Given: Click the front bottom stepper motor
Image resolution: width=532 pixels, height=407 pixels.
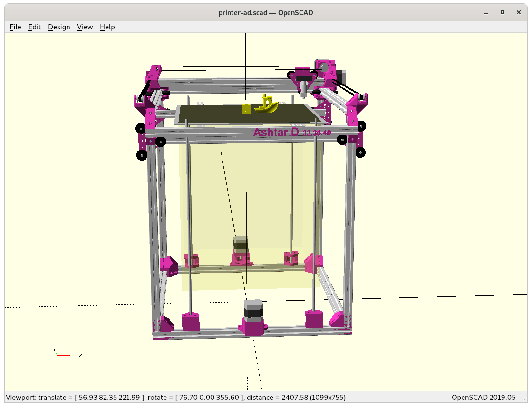Looking at the screenshot, I should point(253,316).
